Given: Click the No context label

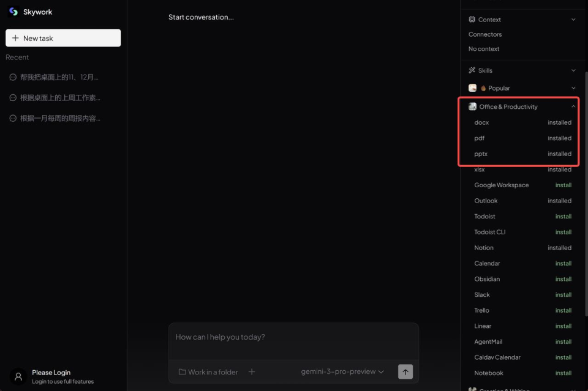Looking at the screenshot, I should (x=484, y=49).
